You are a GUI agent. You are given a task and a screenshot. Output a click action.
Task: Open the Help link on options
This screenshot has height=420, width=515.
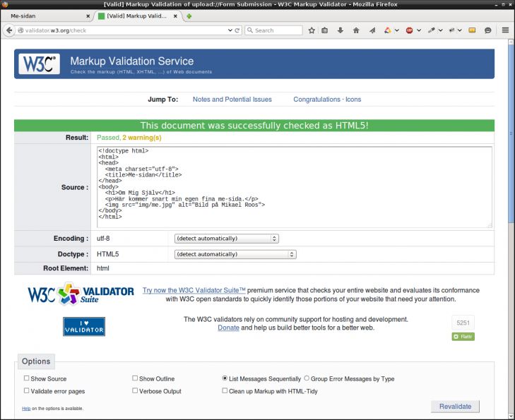(x=26, y=409)
